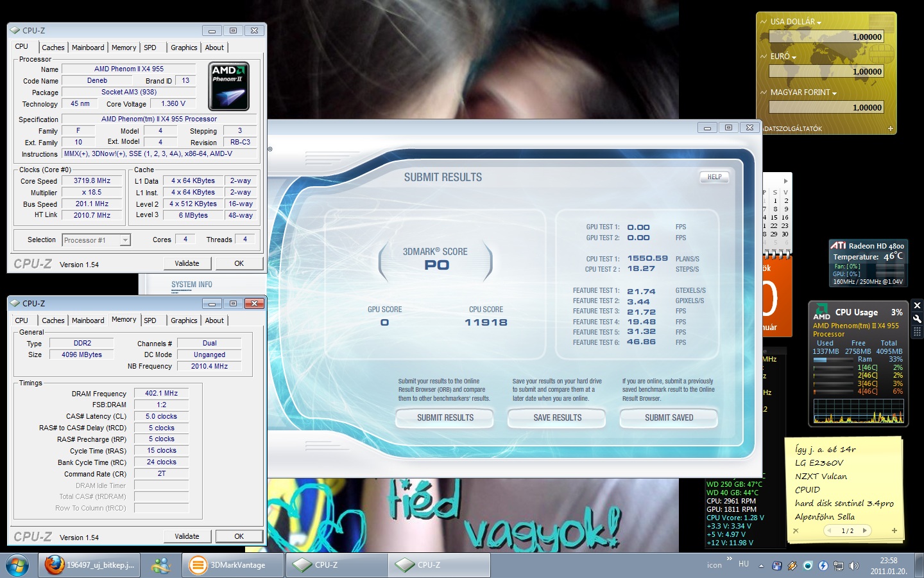Screen dimensions: 924x578
Task: Open CPU Usage gadget options wrench
Action: pos(917,319)
